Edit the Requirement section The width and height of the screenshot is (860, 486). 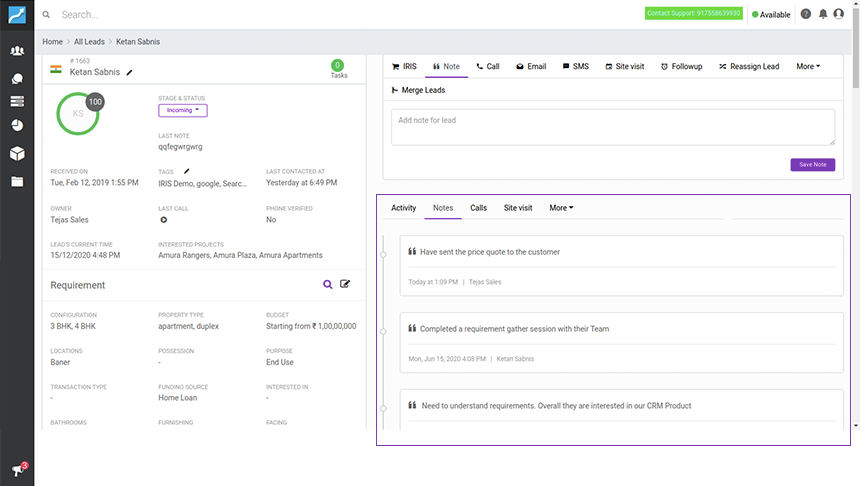pyautogui.click(x=345, y=284)
